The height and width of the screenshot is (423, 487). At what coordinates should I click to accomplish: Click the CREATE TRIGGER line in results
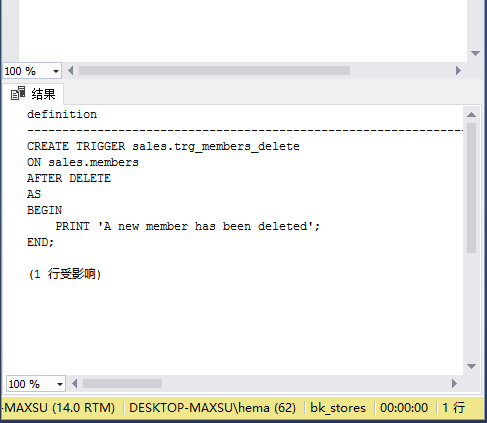pyautogui.click(x=163, y=146)
